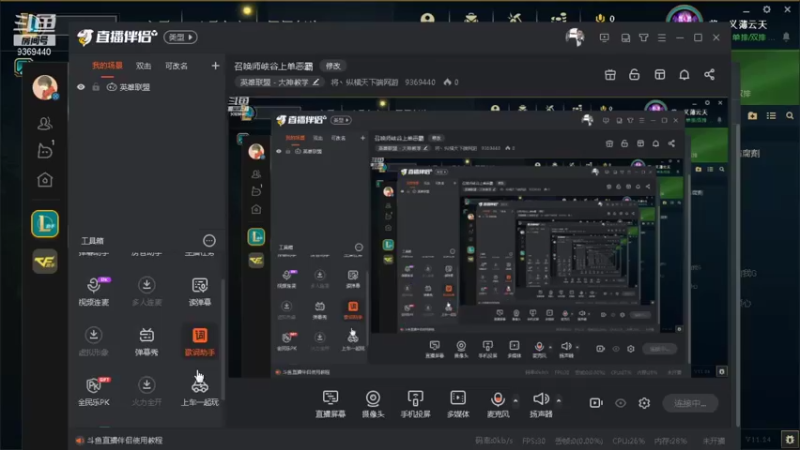This screenshot has width=800, height=450.
Task: Select the 英雄联盟 source row
Action: coord(147,87)
